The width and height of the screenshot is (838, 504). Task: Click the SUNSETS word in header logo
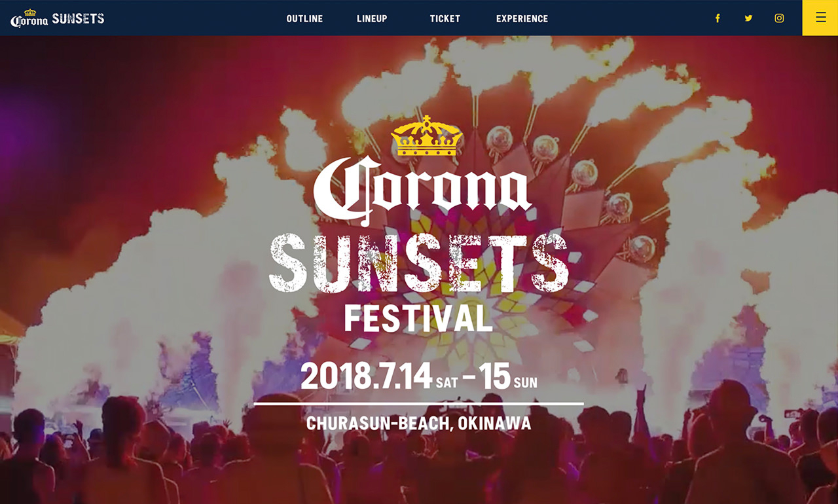click(x=78, y=19)
